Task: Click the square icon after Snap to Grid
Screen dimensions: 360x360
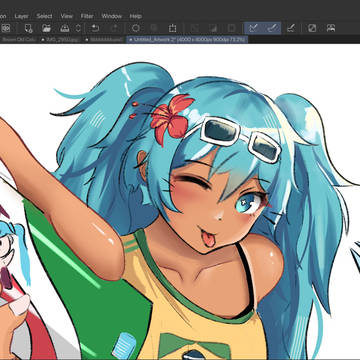Action: pos(312,28)
